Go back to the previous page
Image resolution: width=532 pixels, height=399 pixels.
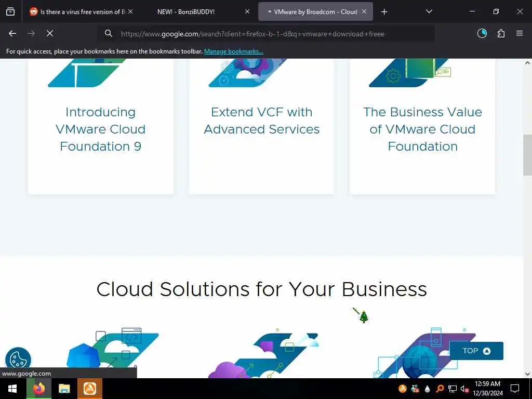click(12, 33)
